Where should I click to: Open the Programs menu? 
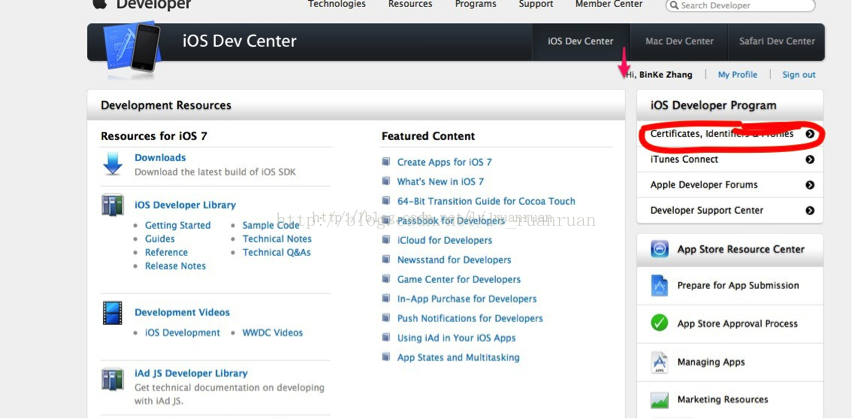pyautogui.click(x=475, y=4)
